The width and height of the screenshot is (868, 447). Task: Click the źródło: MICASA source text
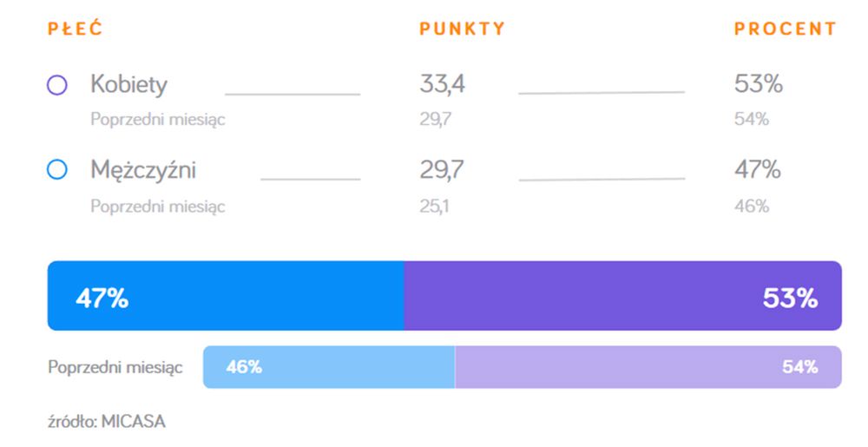pos(106,422)
